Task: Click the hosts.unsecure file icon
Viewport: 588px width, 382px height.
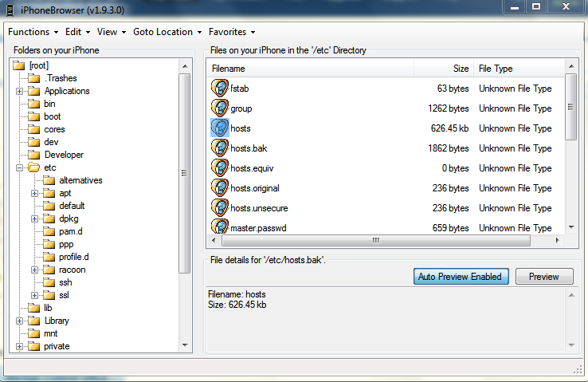Action: coord(220,207)
